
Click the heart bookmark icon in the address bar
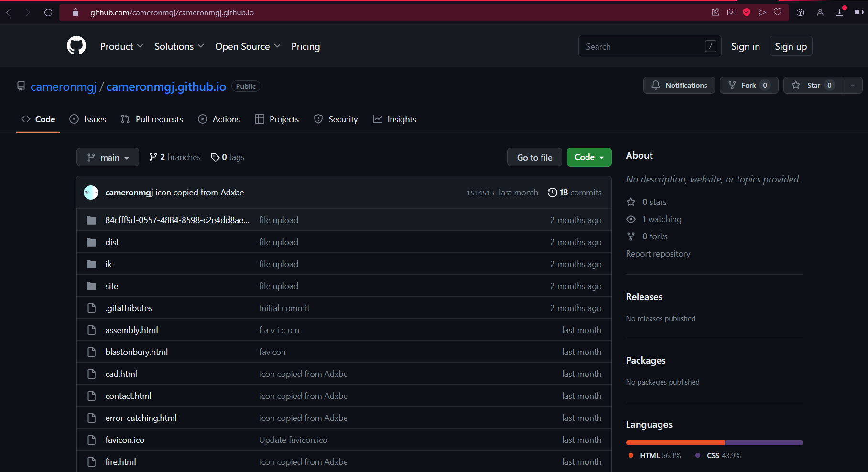tap(778, 12)
